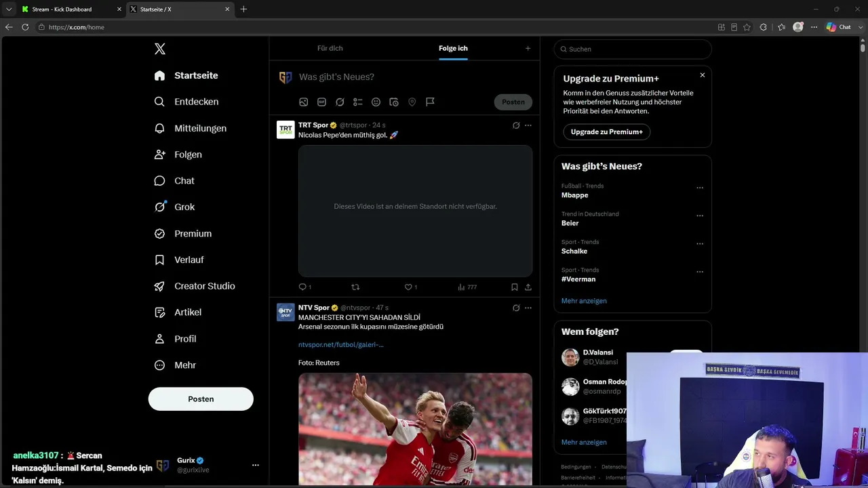The height and width of the screenshot is (488, 868).
Task: Close the Startseite / X browser tab
Action: coord(227,9)
